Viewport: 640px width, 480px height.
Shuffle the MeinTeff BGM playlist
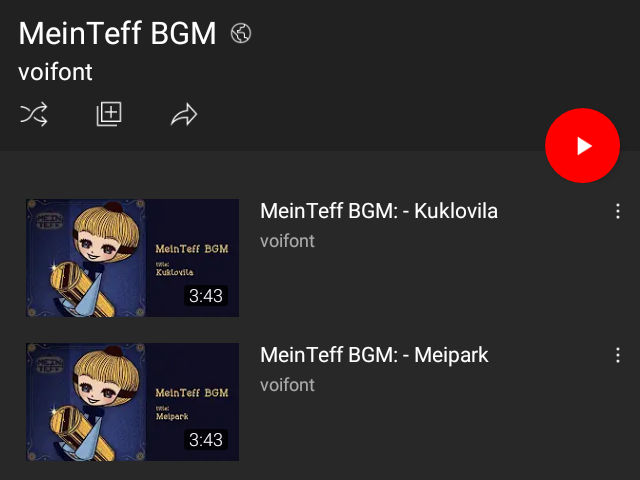(33, 115)
